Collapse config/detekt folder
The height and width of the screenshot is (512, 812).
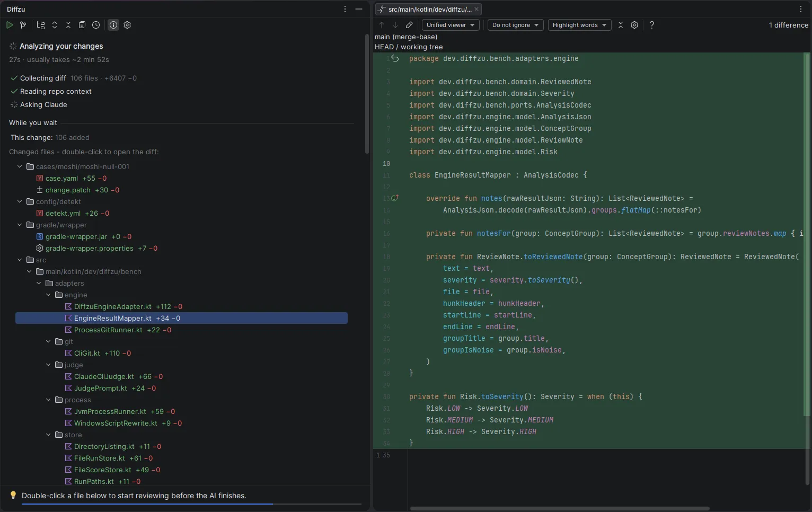pyautogui.click(x=20, y=201)
